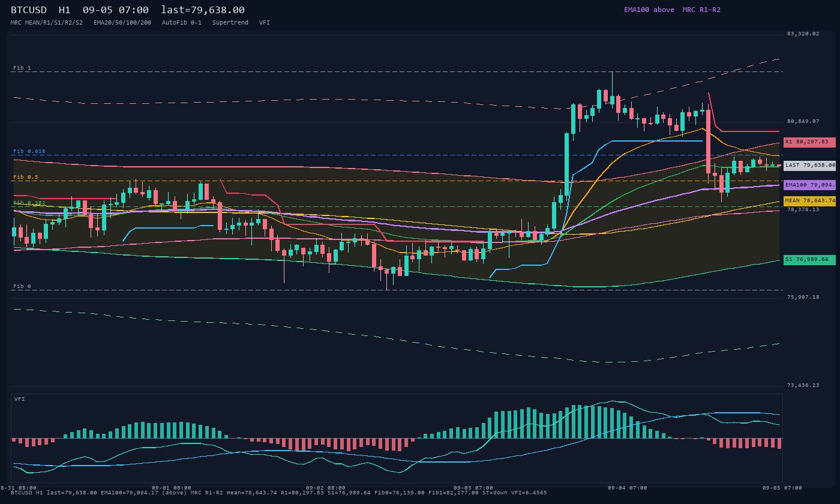840x504 pixels.
Task: Select the Fib 1 level label
Action: tap(22, 68)
